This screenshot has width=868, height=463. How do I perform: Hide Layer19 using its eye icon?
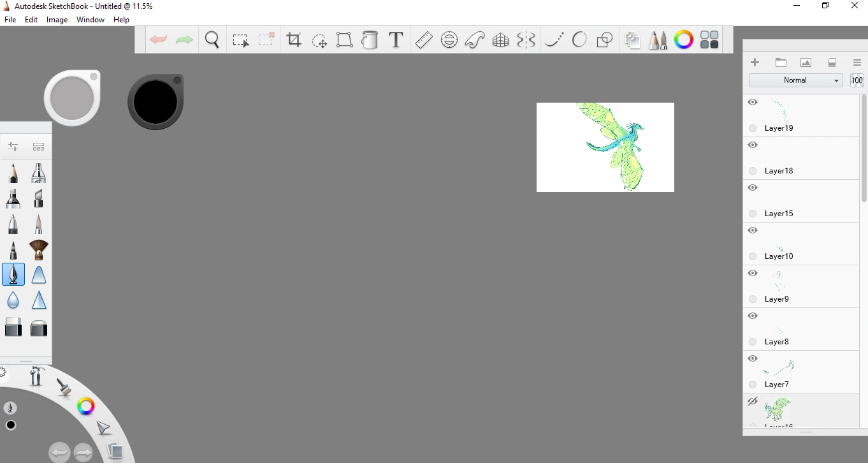(753, 102)
